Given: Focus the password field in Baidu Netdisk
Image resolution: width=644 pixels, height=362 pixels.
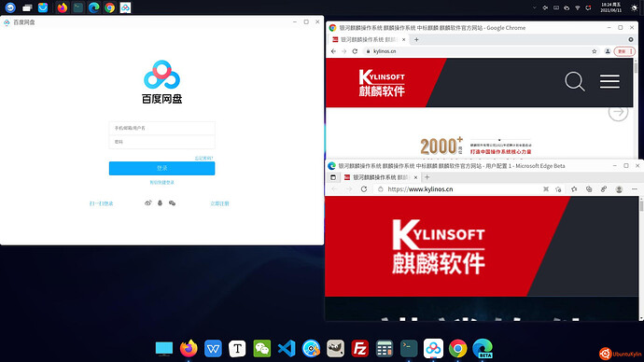Looking at the screenshot, I should click(161, 142).
